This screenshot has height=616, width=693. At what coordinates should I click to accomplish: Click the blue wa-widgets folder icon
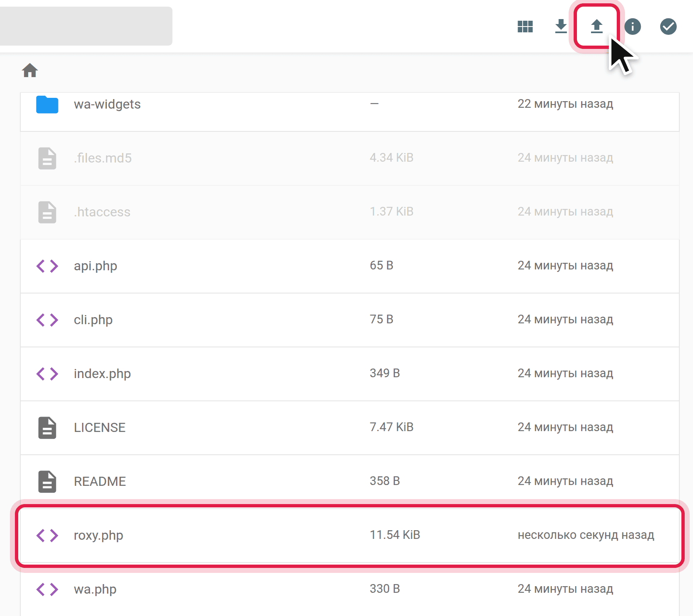(x=47, y=104)
